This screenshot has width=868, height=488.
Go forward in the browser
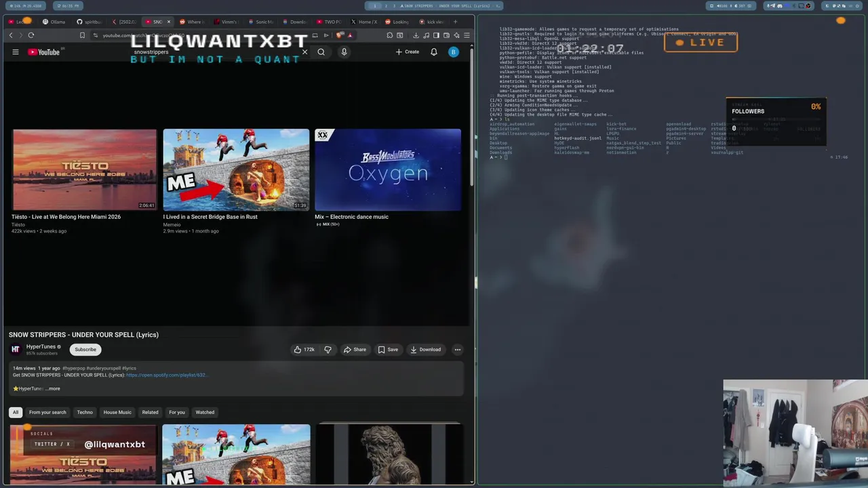point(20,35)
